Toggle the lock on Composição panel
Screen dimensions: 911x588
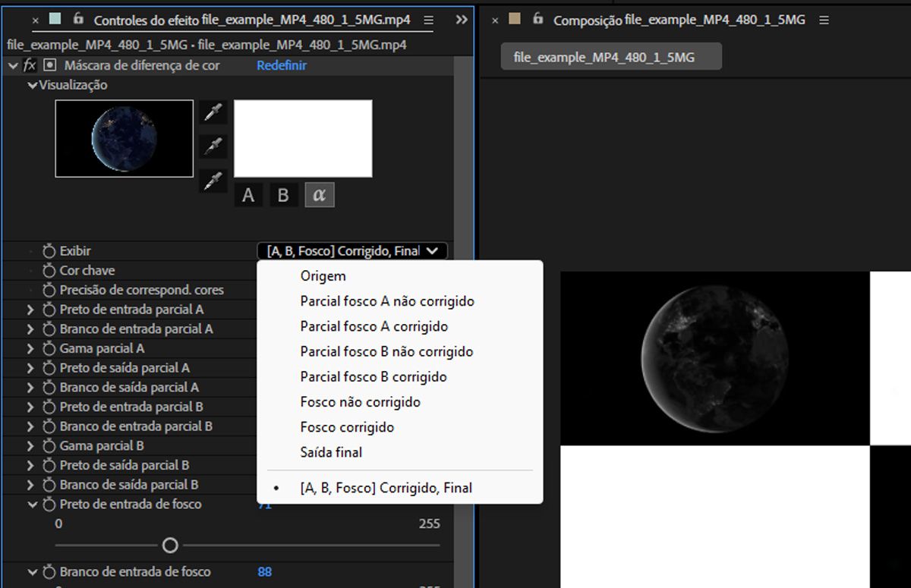tap(538, 19)
